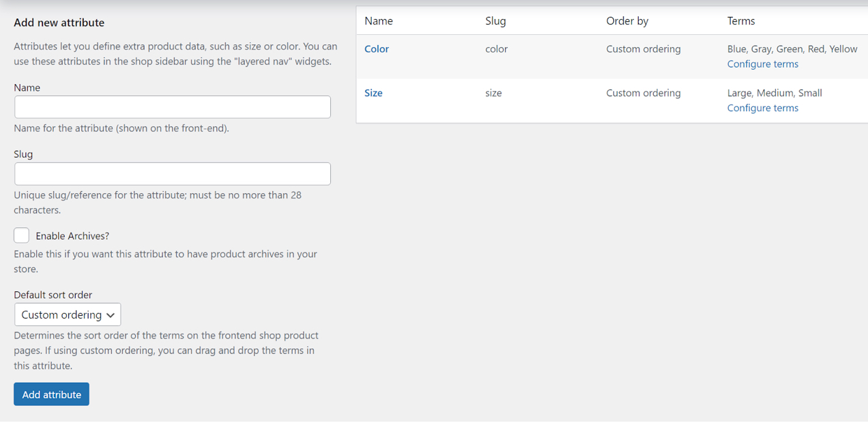Configure terms for the Size attribute
The image size is (868, 423).
click(x=762, y=107)
